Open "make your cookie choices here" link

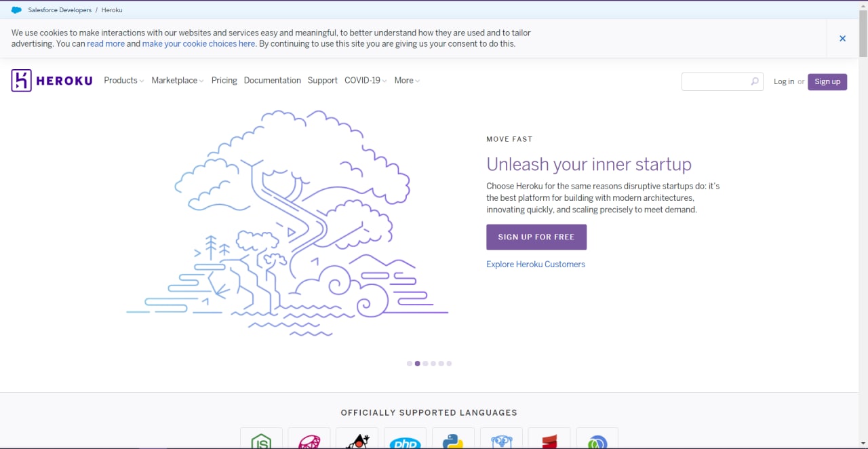click(x=199, y=43)
